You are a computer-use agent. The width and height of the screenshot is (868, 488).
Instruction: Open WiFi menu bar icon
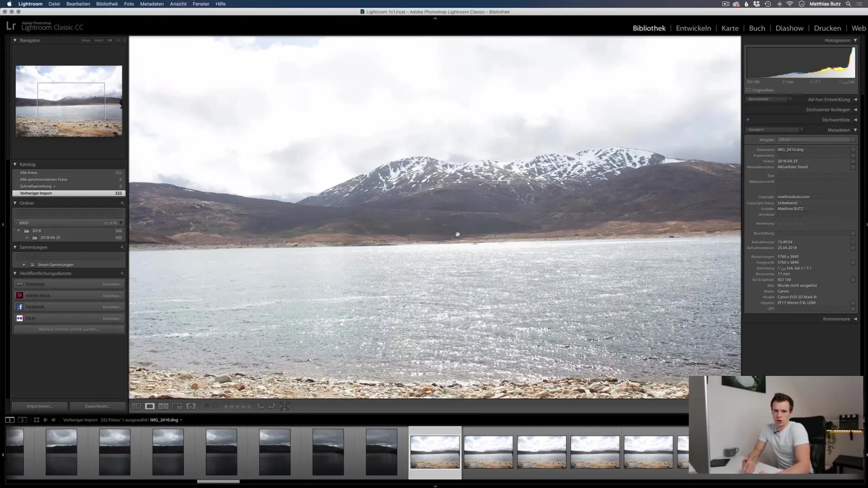[790, 4]
